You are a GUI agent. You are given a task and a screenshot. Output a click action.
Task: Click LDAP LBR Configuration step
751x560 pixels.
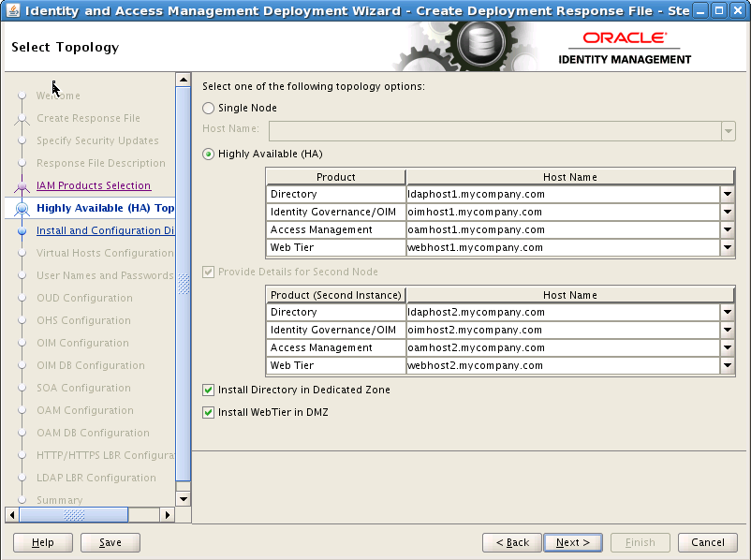coord(96,479)
